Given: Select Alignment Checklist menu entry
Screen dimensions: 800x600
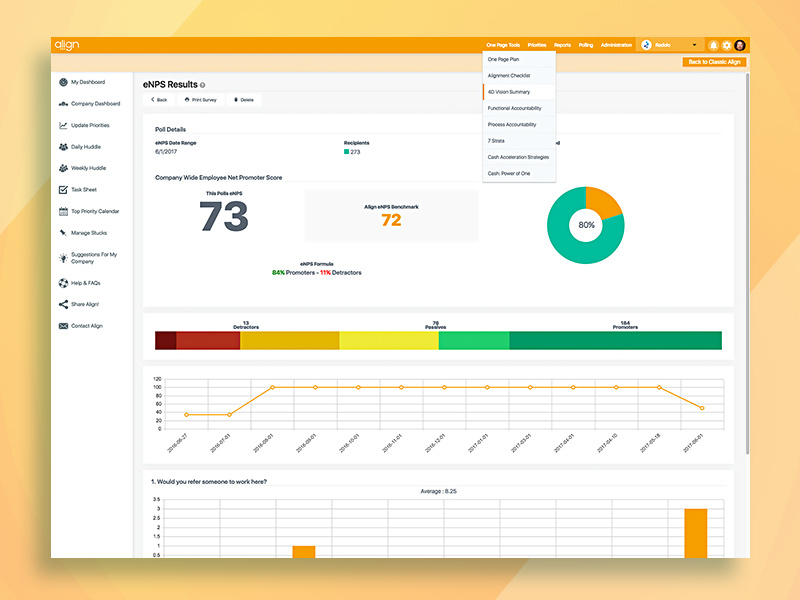Looking at the screenshot, I should [519, 76].
